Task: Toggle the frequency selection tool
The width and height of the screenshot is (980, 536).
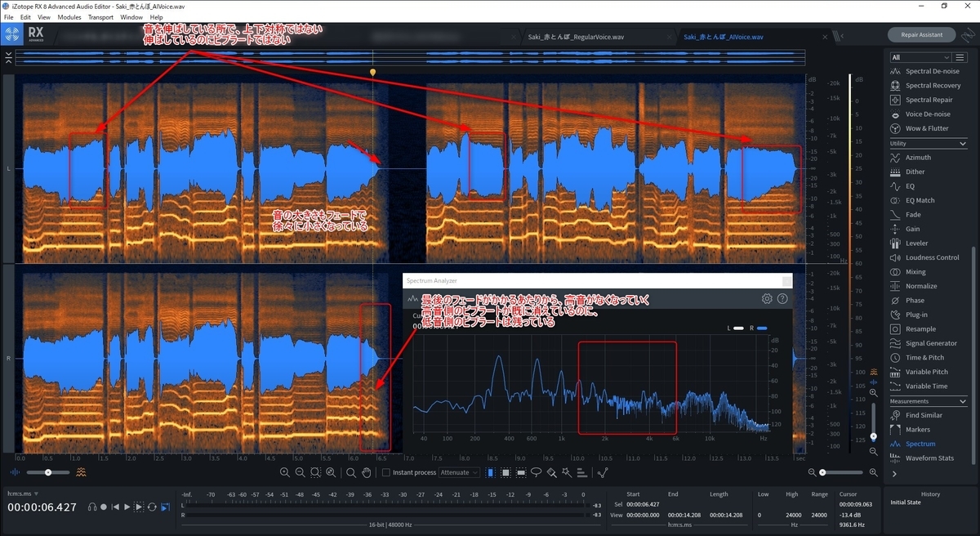Action: point(521,472)
